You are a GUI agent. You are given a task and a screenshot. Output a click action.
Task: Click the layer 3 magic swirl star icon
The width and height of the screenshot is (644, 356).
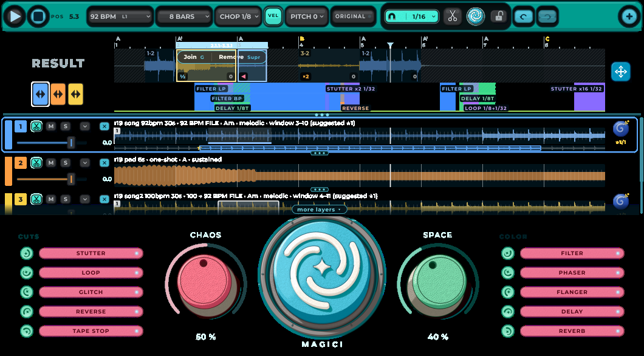[620, 201]
